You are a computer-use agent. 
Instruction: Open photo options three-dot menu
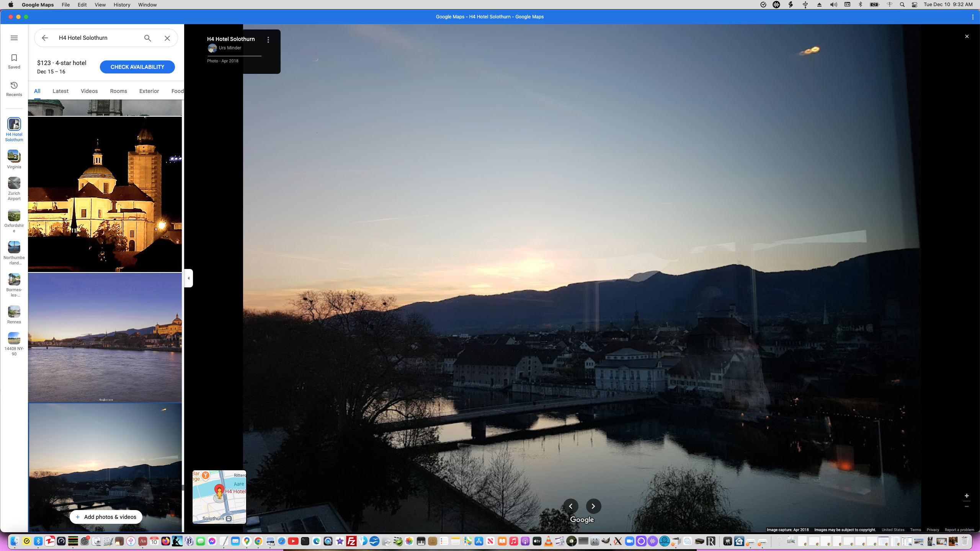click(x=268, y=40)
